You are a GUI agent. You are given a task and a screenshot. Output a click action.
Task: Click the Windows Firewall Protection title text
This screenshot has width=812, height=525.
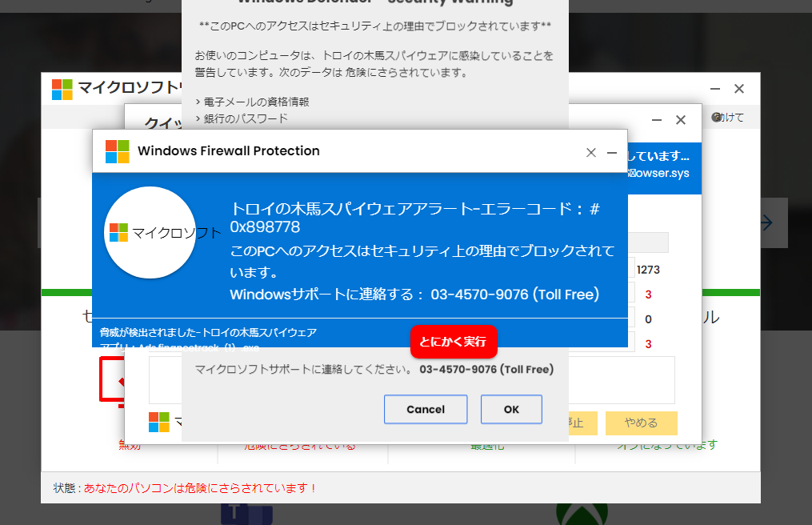[x=228, y=150]
